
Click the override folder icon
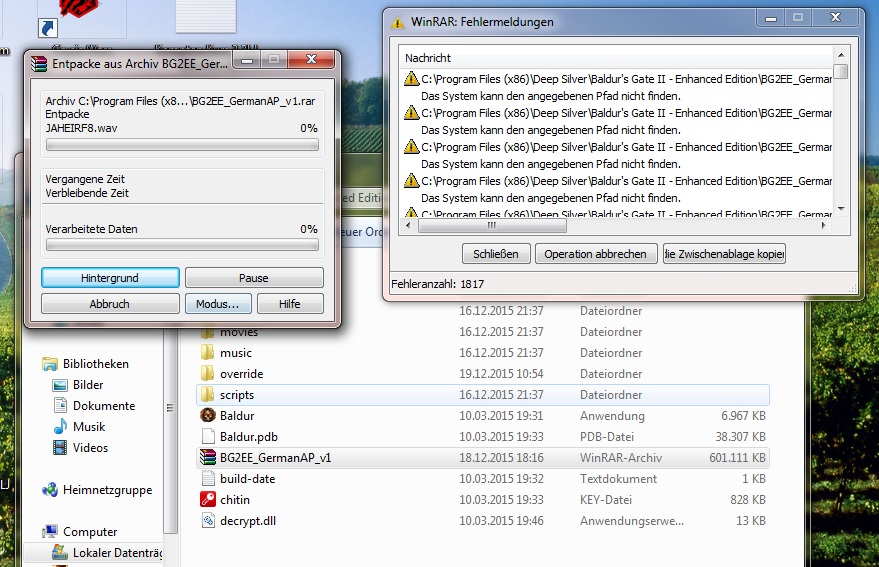207,373
